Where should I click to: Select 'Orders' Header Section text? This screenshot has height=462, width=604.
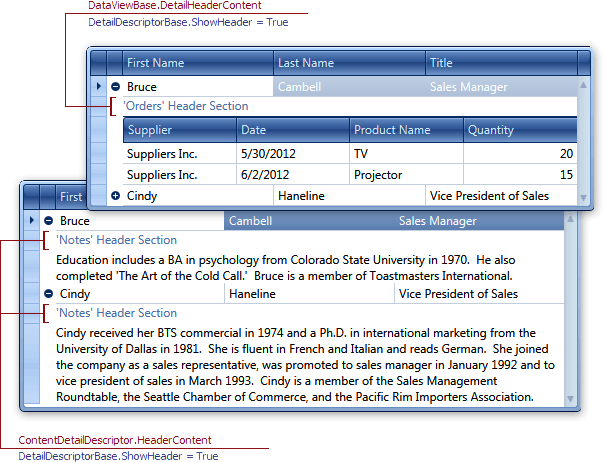(x=186, y=106)
